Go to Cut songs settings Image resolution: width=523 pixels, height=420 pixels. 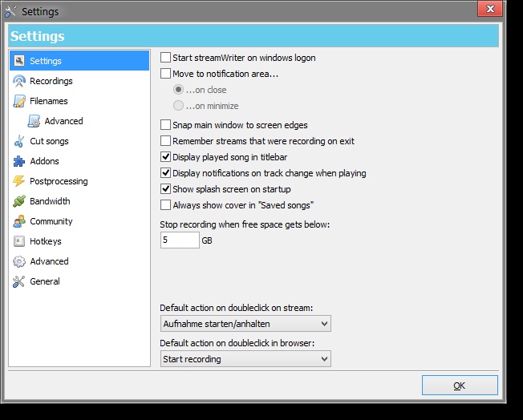pos(79,141)
